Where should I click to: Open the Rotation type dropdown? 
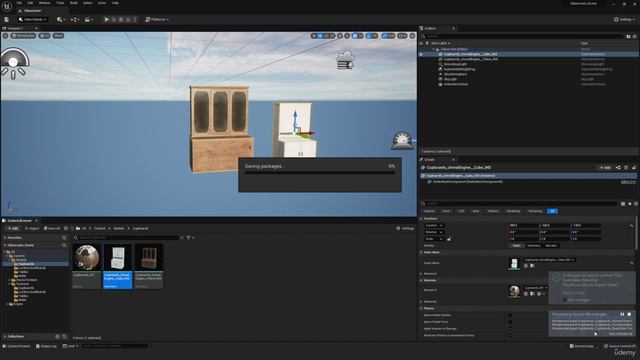(434, 232)
